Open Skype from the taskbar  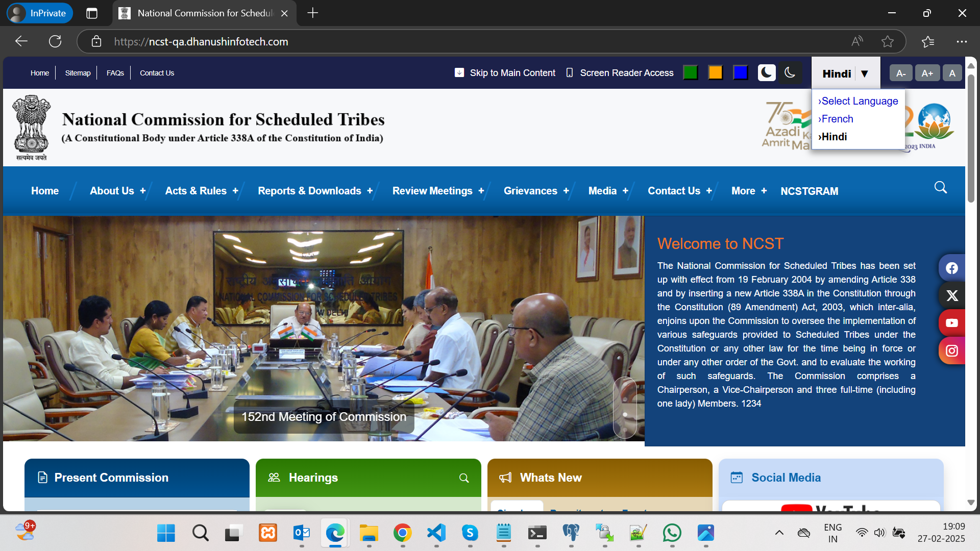[470, 533]
